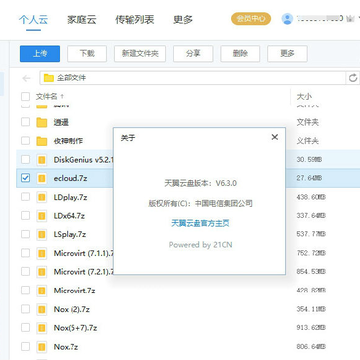360x360 pixels.
Task: Check the 夜神制作 folder checkbox
Action: coord(25,141)
